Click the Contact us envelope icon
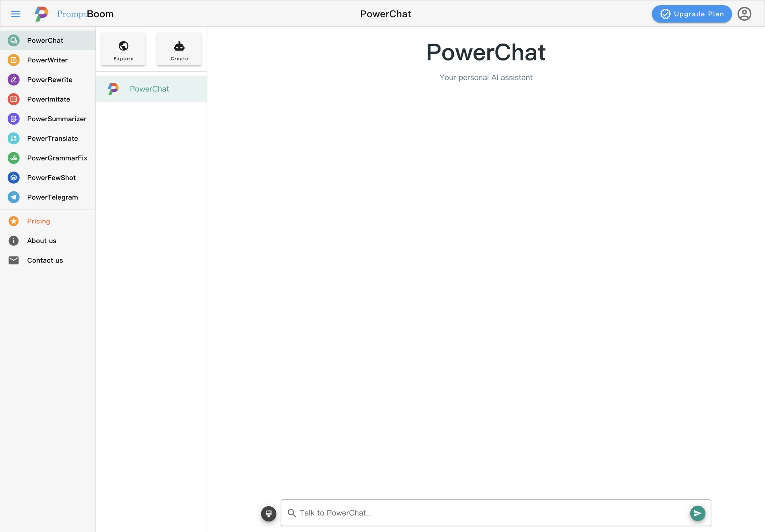The width and height of the screenshot is (765, 532). click(14, 260)
